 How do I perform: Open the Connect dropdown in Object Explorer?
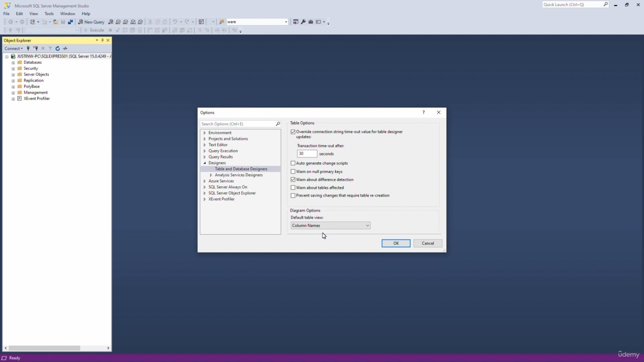tap(14, 49)
